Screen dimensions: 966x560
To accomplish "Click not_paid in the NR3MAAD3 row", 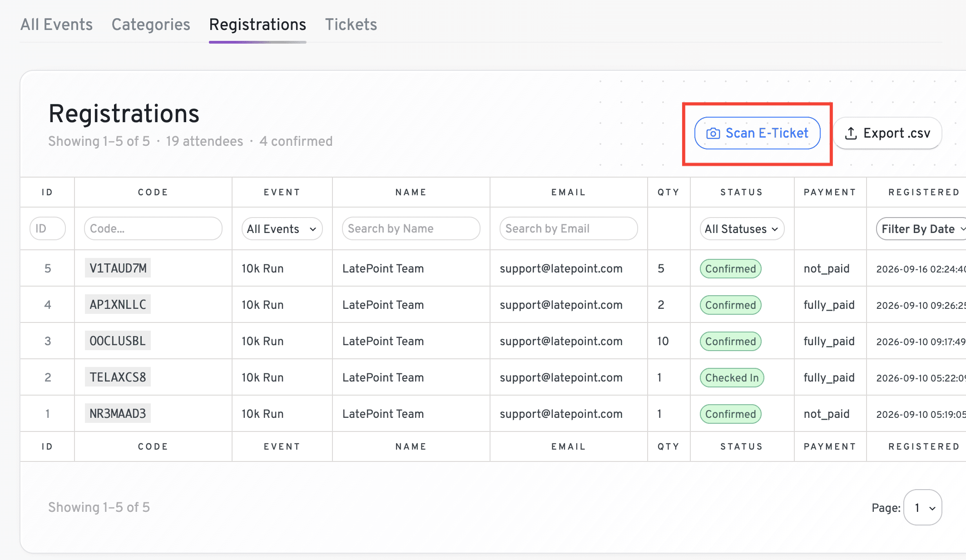I will [x=827, y=414].
